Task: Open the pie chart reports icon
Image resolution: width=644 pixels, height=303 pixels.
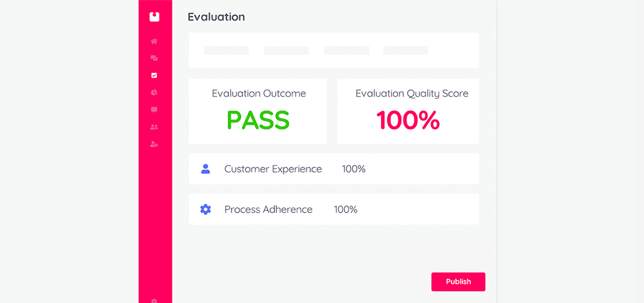Action: tap(154, 93)
